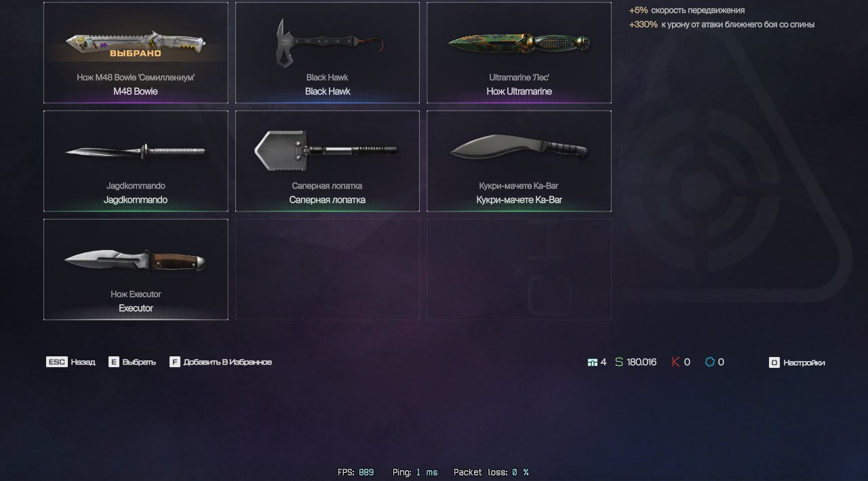Open Настройки settings
The height and width of the screenshot is (481, 868).
point(804,362)
